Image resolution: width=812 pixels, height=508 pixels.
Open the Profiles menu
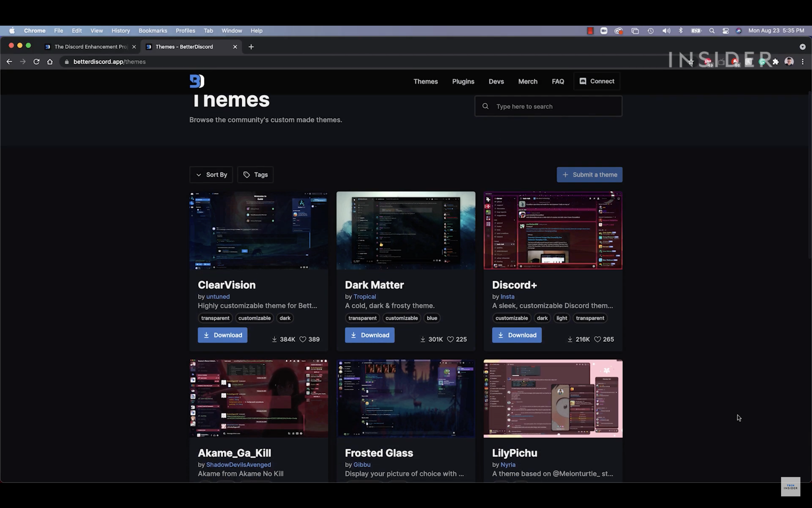185,30
